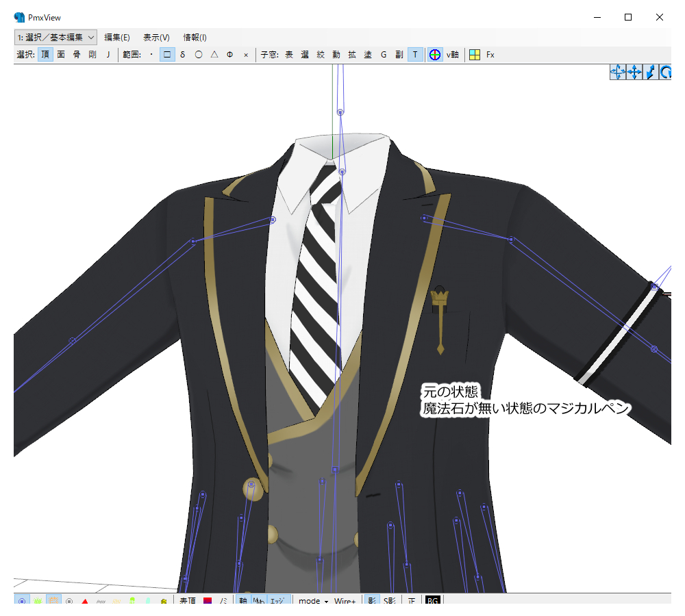Open the 情報(I) menu

pyautogui.click(x=195, y=38)
